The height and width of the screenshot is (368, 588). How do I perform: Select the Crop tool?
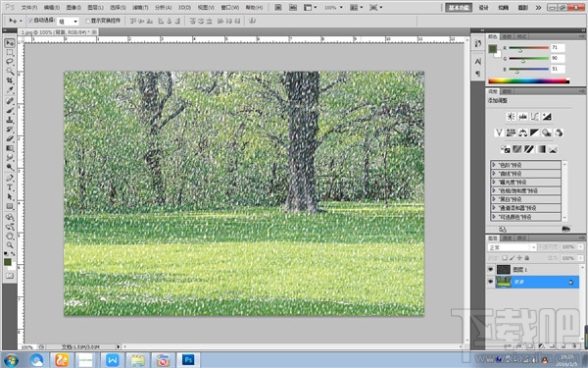[x=10, y=80]
